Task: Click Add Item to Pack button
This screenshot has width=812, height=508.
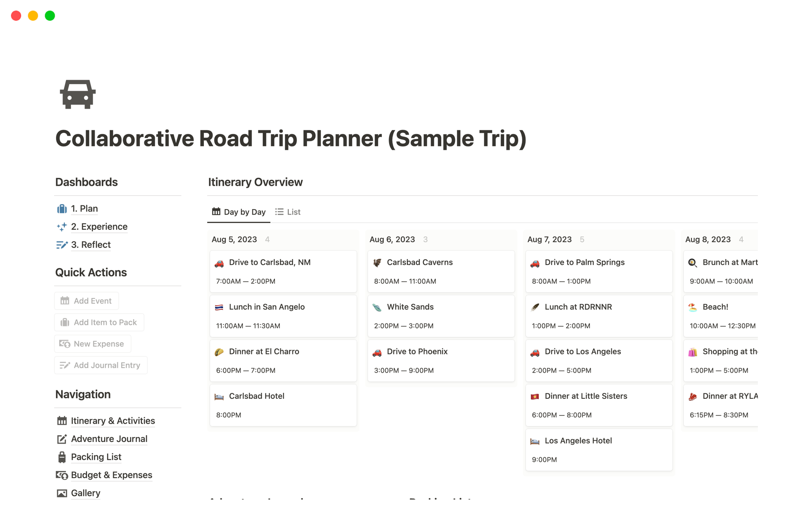Action: [99, 323]
